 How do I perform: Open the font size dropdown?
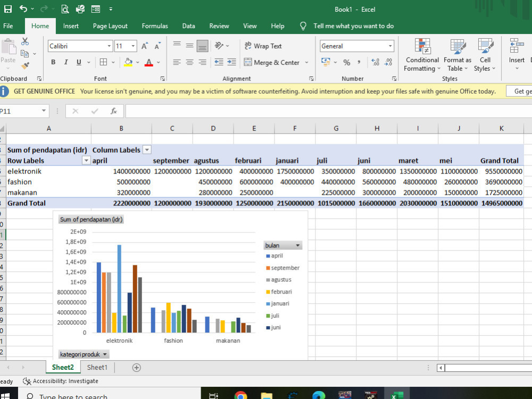click(133, 46)
